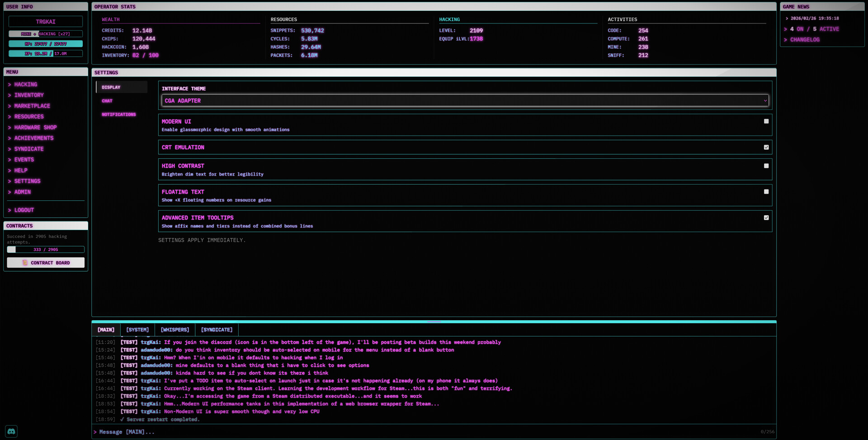Turn on the High Contrast checkbox
Image resolution: width=868 pixels, height=440 pixels.
[x=766, y=166]
